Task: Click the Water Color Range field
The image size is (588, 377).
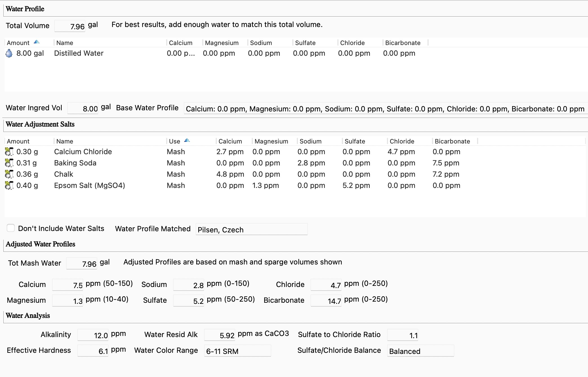Action: [x=238, y=351]
